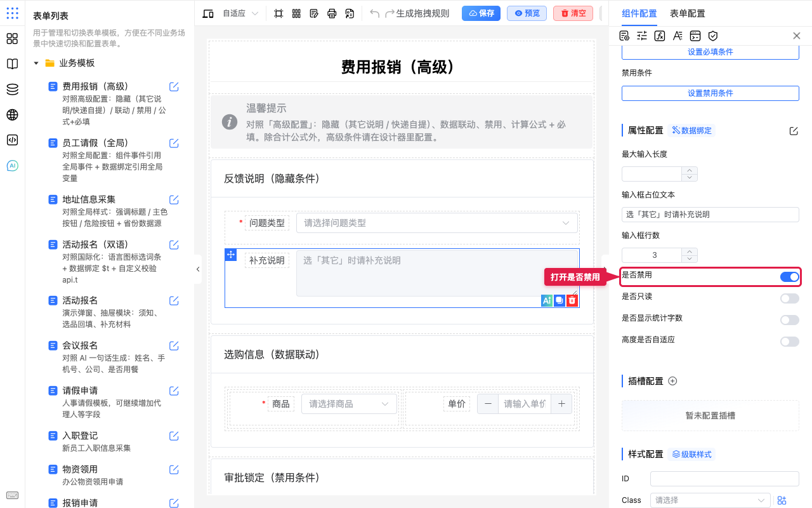812x508 pixels.
Task: Click the AI icon on the selected 补充说明 field
Action: [x=547, y=301]
